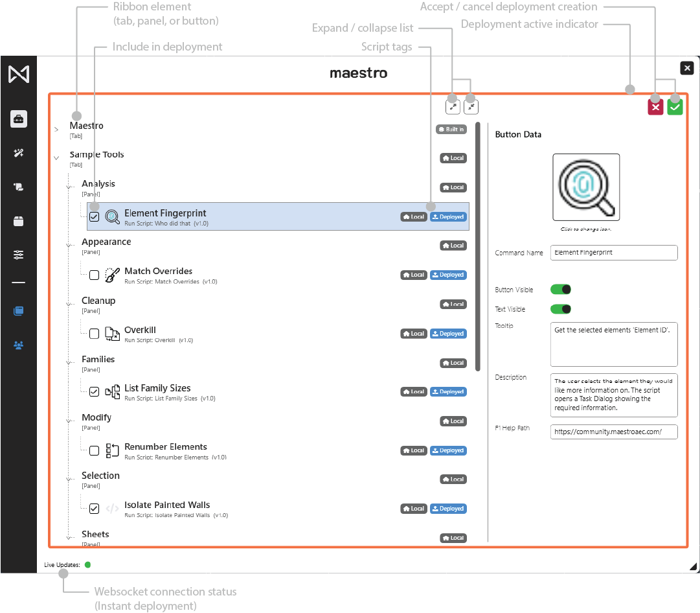The height and width of the screenshot is (613, 700).
Task: Click the fingerprint icon thumbnail to change it
Action: coord(586,187)
